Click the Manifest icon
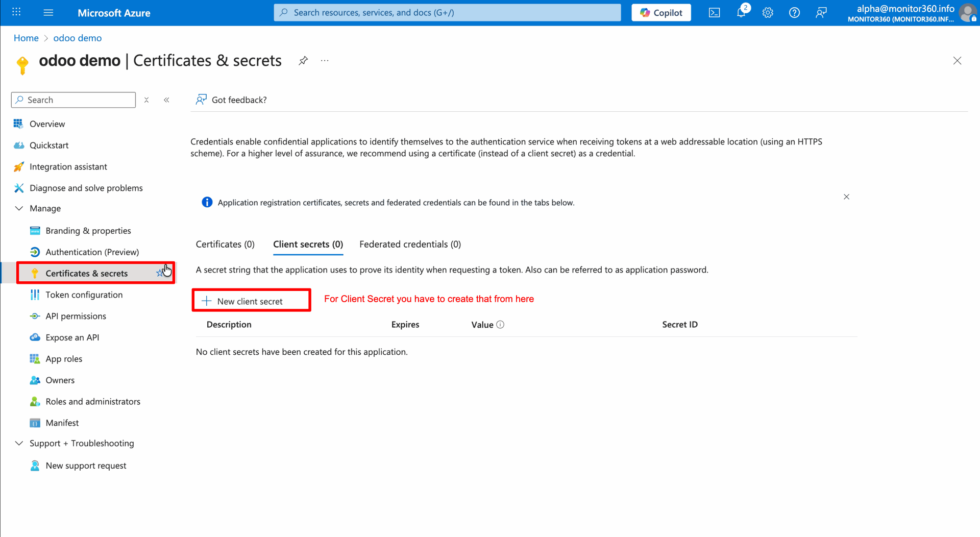 35,423
